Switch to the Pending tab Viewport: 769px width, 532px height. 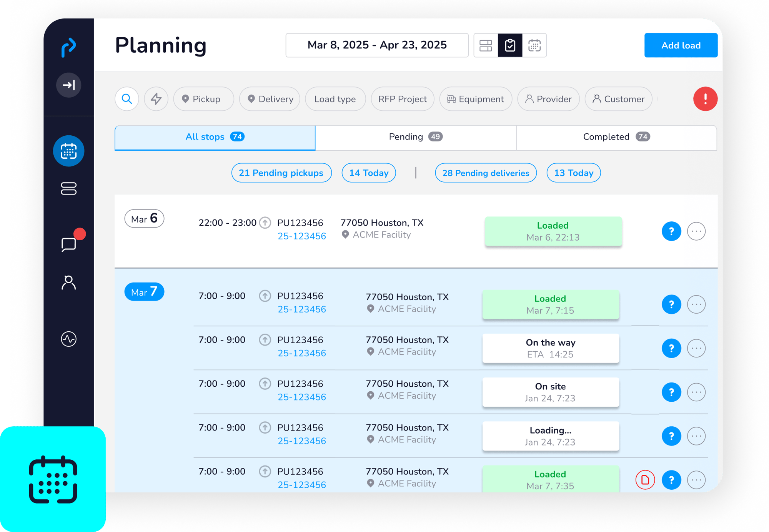coord(416,137)
